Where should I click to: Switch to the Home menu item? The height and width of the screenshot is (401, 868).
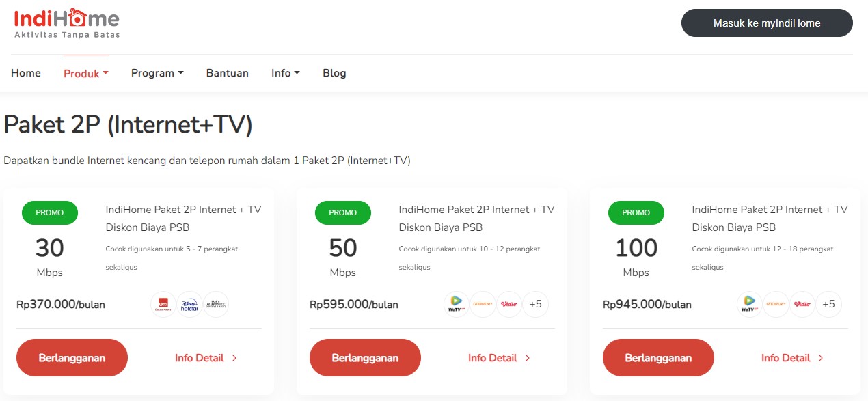26,73
